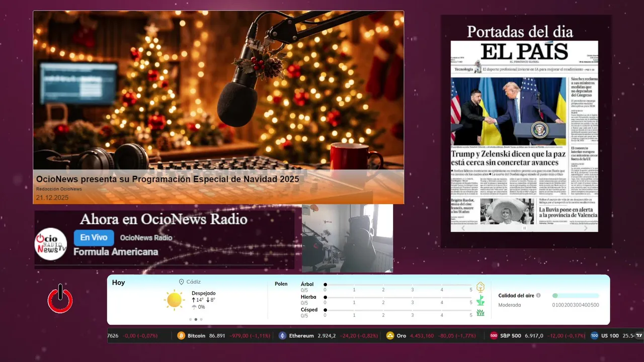Viewport: 644px width, 362px height.
Task: Click the plant icon for Hierba pollen
Action: 480,300
